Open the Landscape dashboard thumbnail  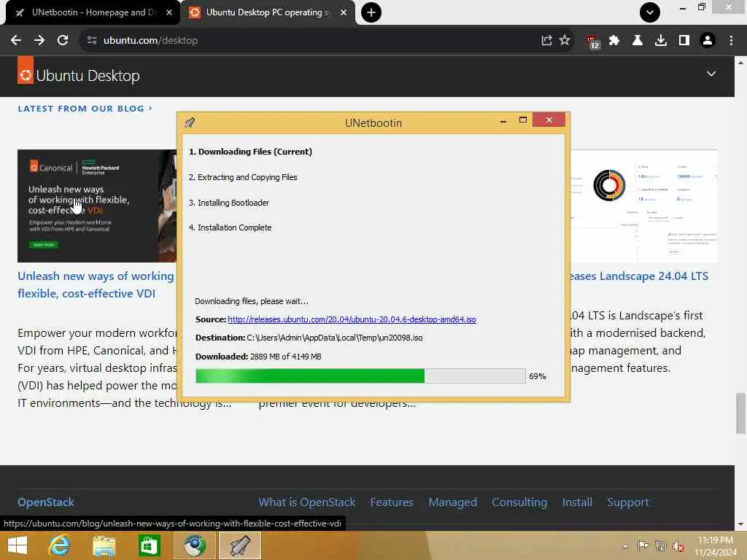[x=643, y=206]
